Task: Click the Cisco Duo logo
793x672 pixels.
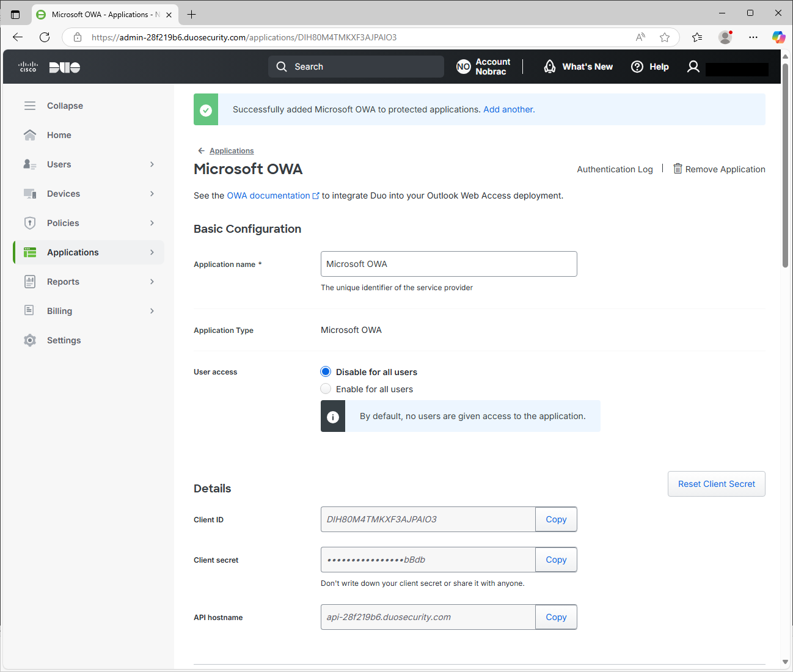Action: coord(49,67)
